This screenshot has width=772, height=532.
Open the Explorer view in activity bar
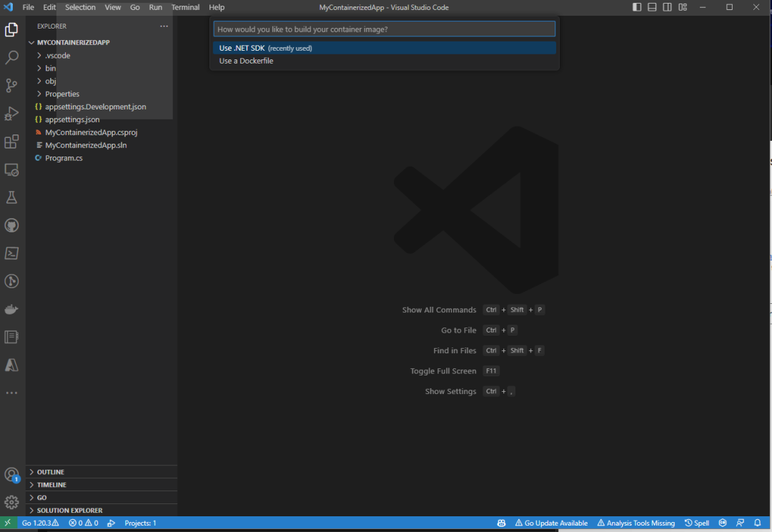pos(11,29)
